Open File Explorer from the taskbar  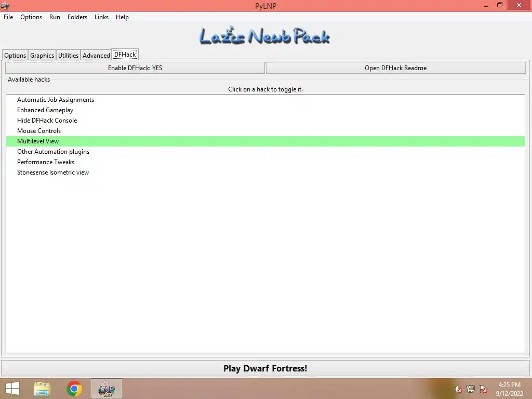coord(42,389)
